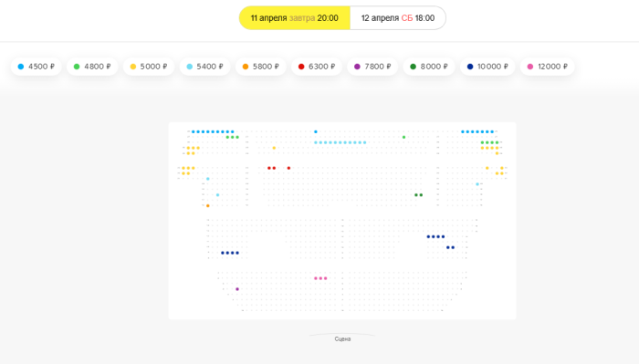Click the 6300 ₽ red price filter

(317, 67)
